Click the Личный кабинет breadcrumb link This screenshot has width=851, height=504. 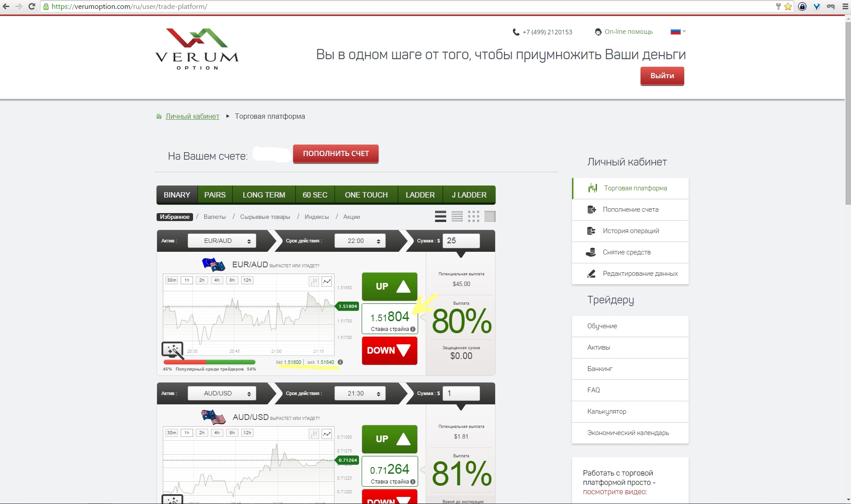coord(192,116)
